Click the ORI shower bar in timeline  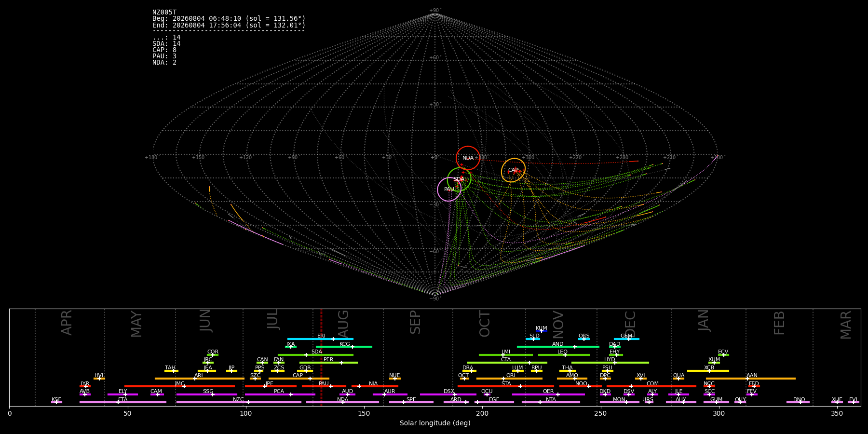pos(509,379)
